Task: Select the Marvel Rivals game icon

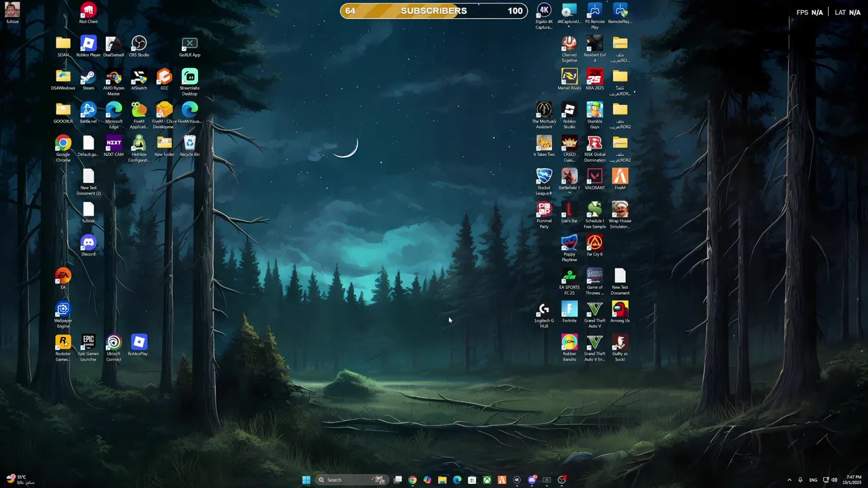Action: point(570,80)
